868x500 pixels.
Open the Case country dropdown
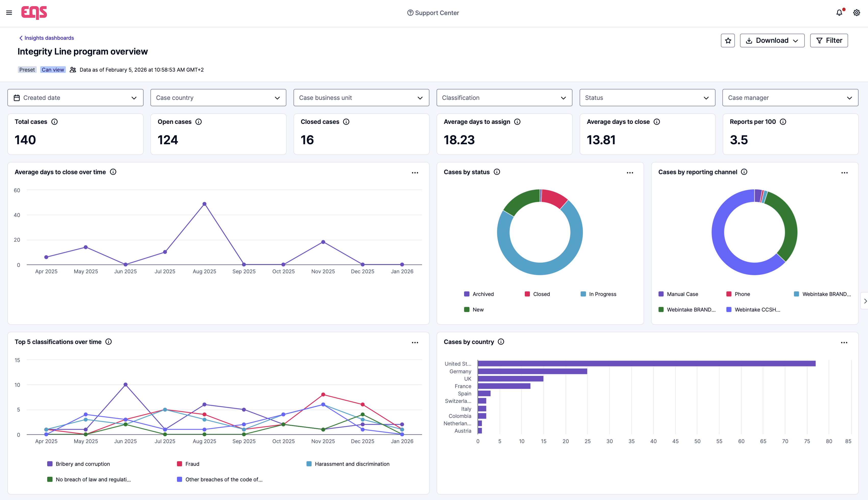pyautogui.click(x=218, y=98)
